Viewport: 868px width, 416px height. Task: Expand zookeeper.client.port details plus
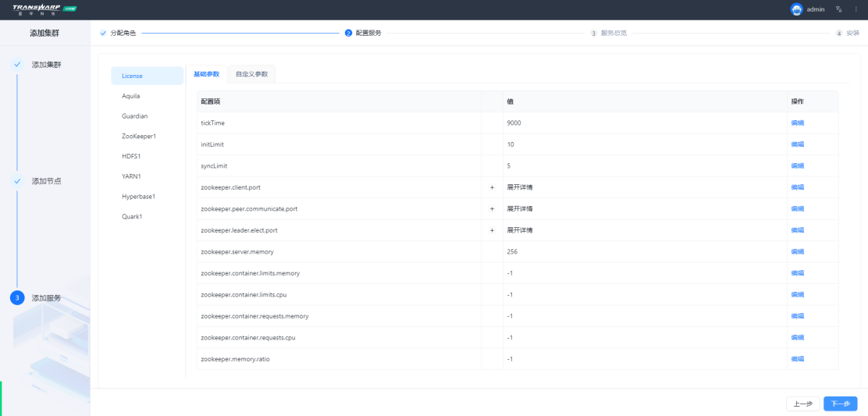point(492,187)
